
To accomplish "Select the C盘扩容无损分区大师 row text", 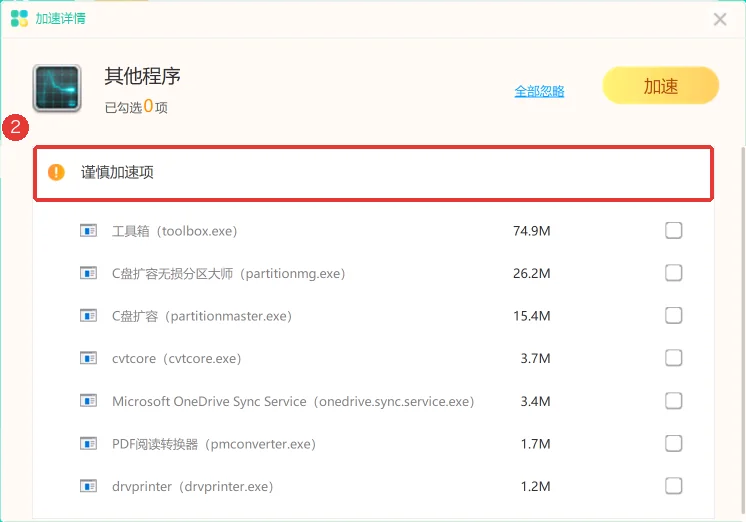I will [x=228, y=274].
